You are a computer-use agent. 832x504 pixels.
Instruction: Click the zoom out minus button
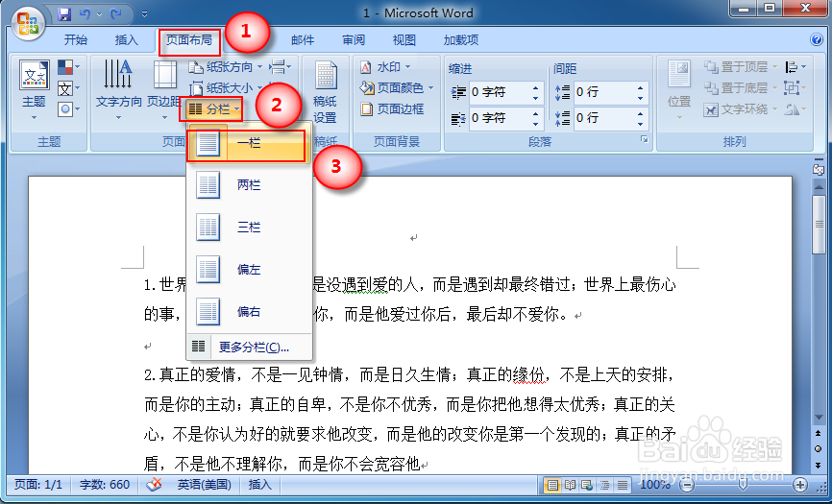click(x=687, y=485)
